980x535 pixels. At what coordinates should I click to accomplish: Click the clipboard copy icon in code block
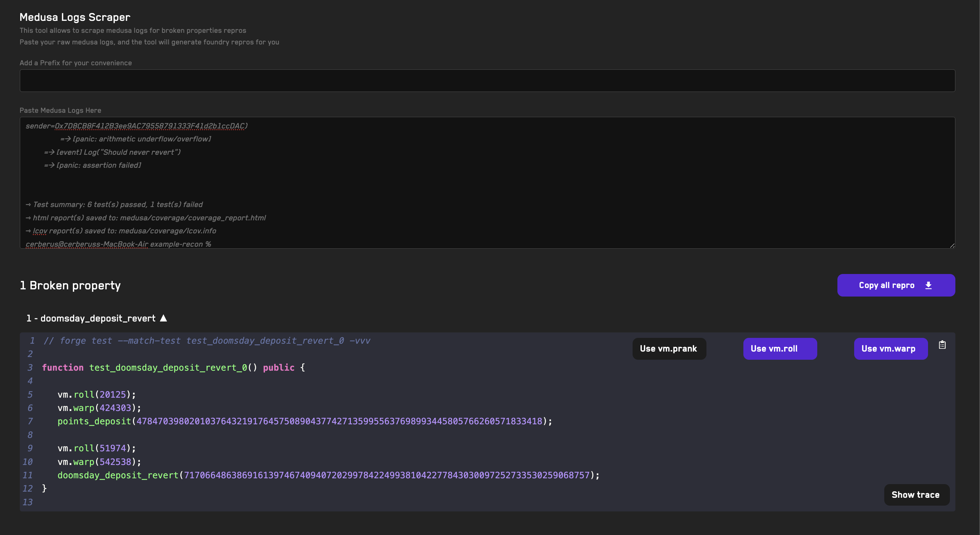[942, 345]
